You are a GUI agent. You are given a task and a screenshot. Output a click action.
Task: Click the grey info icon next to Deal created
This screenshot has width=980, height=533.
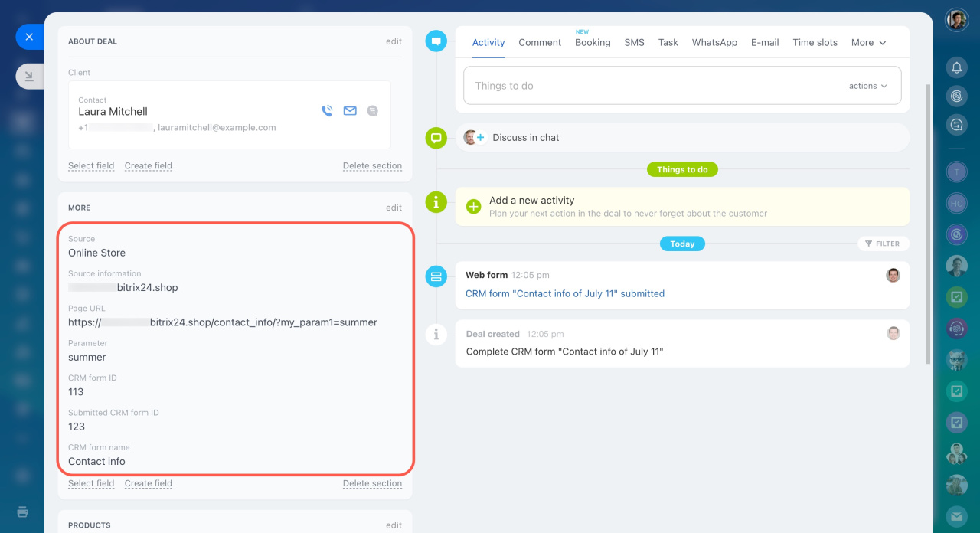436,334
